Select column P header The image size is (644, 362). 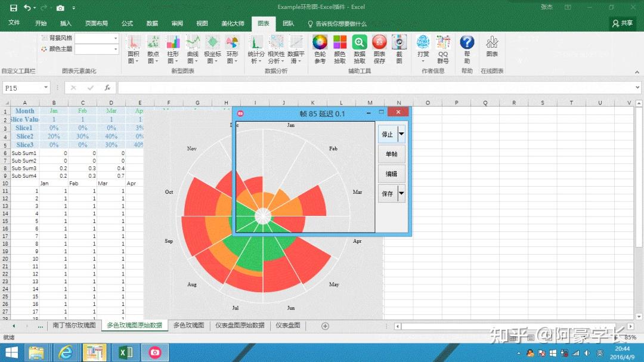(x=456, y=103)
